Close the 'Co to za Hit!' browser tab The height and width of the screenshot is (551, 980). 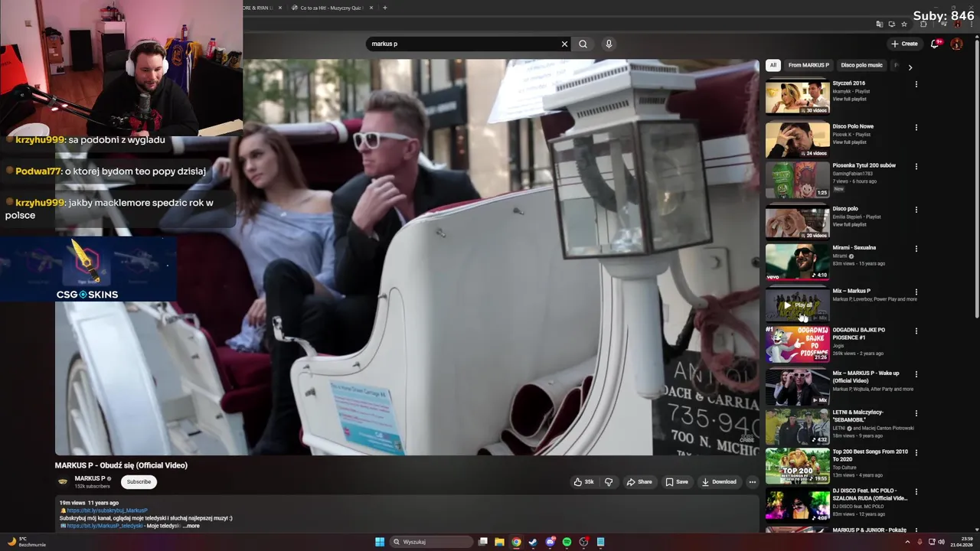[371, 8]
